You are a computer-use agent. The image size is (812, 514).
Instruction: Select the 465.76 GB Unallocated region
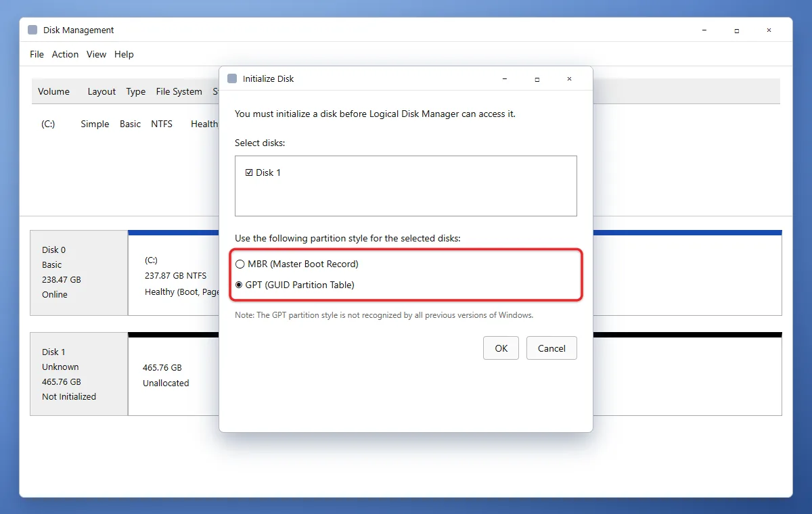coord(174,375)
